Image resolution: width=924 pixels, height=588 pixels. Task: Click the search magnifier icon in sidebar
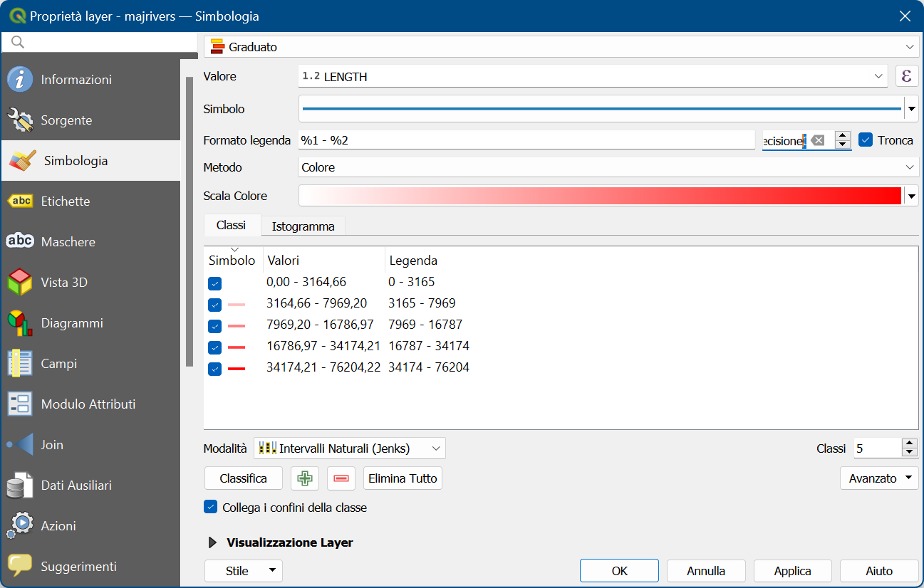(18, 42)
